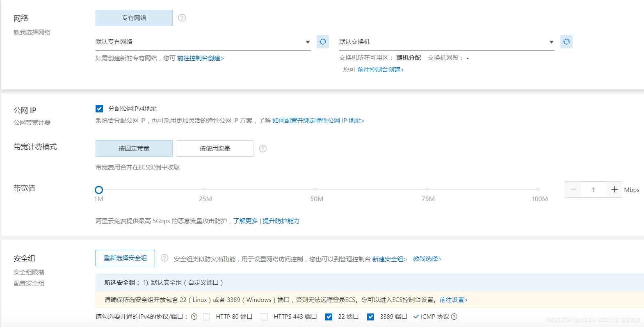Open help icon beside 按使用流量

(263, 149)
